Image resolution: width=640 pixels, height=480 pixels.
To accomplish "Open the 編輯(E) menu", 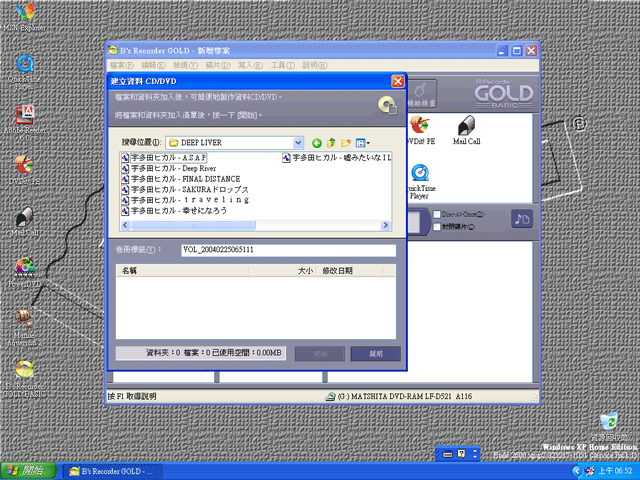I will (x=153, y=65).
